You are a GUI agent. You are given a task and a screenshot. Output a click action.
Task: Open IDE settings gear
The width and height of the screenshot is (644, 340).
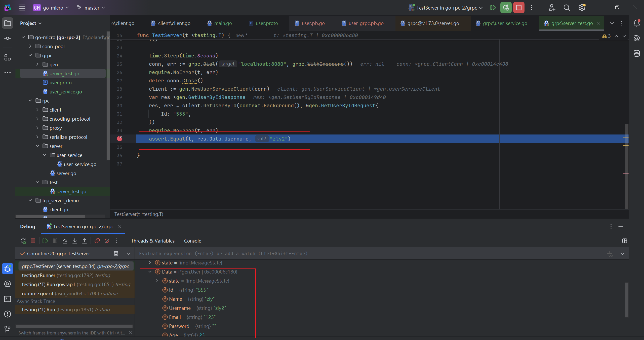coord(582,8)
